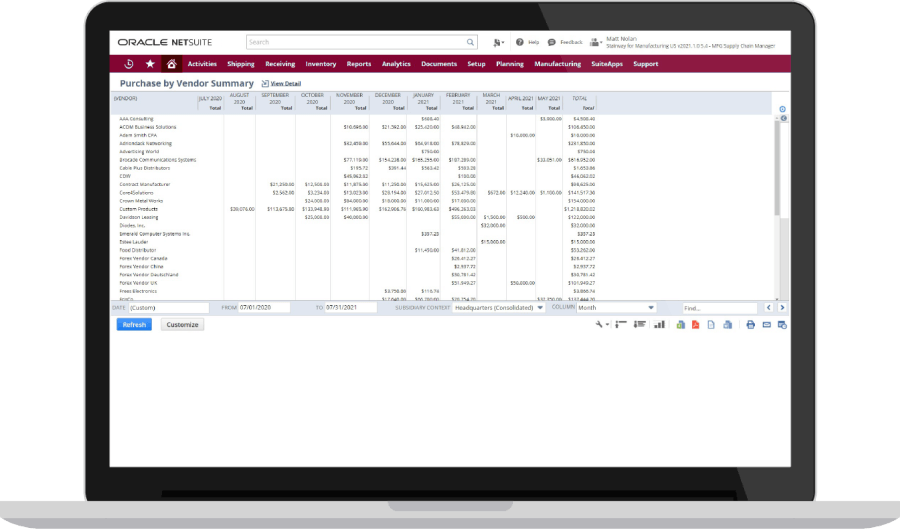Click the Refresh button
Screen dimensions: 900x529
coord(134,325)
